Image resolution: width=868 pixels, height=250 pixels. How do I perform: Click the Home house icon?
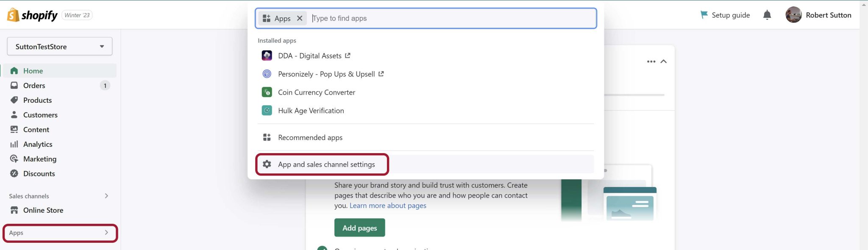tap(14, 71)
